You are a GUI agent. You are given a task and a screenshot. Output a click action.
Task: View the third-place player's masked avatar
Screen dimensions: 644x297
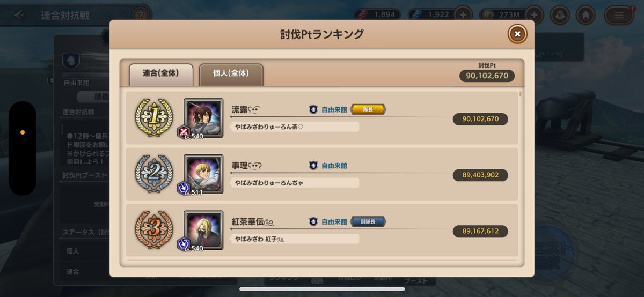point(203,230)
